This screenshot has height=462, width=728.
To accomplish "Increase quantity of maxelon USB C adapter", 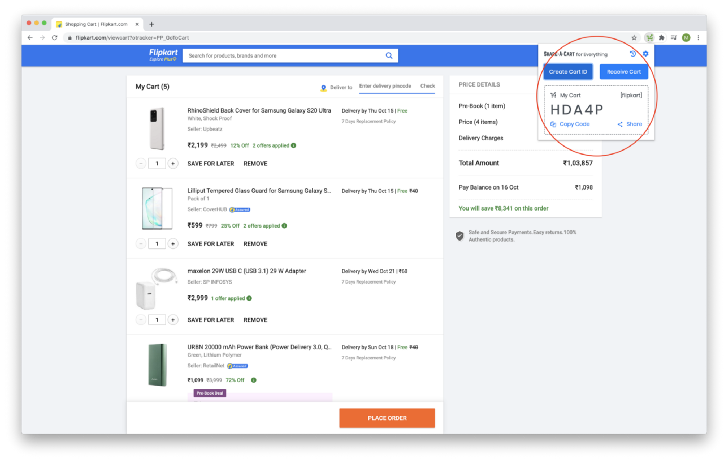I will point(173,320).
